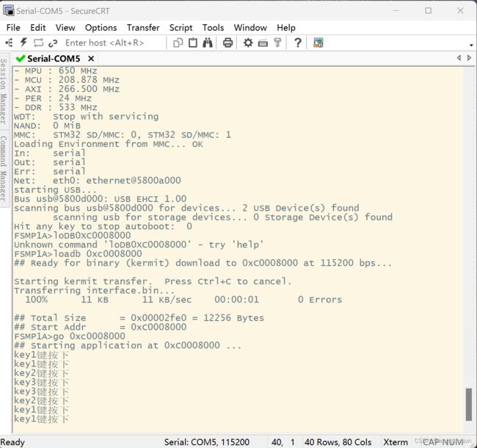Open the View menu

(x=65, y=28)
